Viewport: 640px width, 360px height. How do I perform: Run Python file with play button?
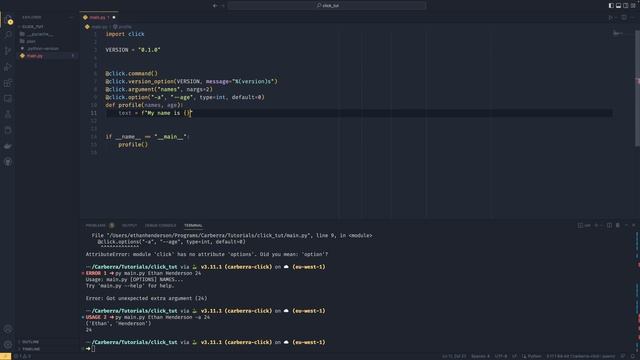coord(611,18)
